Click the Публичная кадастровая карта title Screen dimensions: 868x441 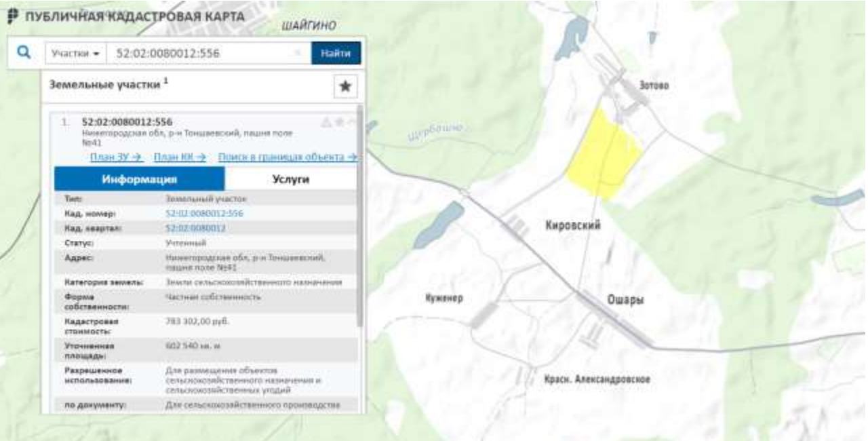[x=135, y=17]
